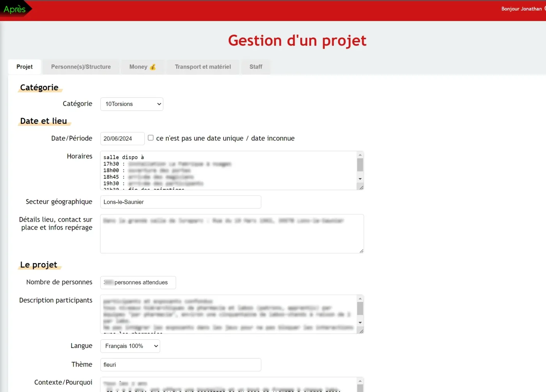Viewport: 546px width, 392px height.
Task: Click inside Détails lieu text area
Action: (x=232, y=234)
